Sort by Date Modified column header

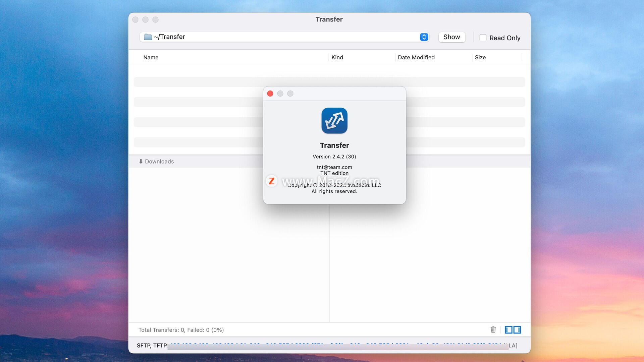416,57
